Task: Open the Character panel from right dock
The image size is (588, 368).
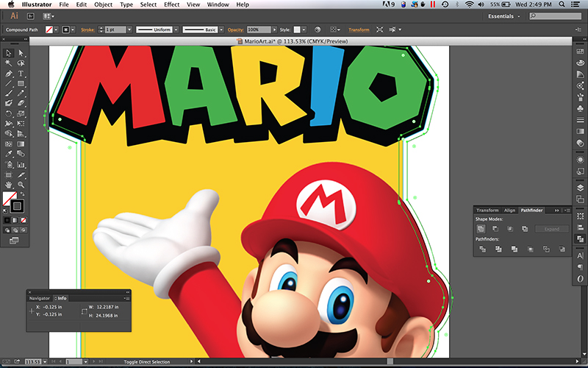Action: [x=580, y=256]
